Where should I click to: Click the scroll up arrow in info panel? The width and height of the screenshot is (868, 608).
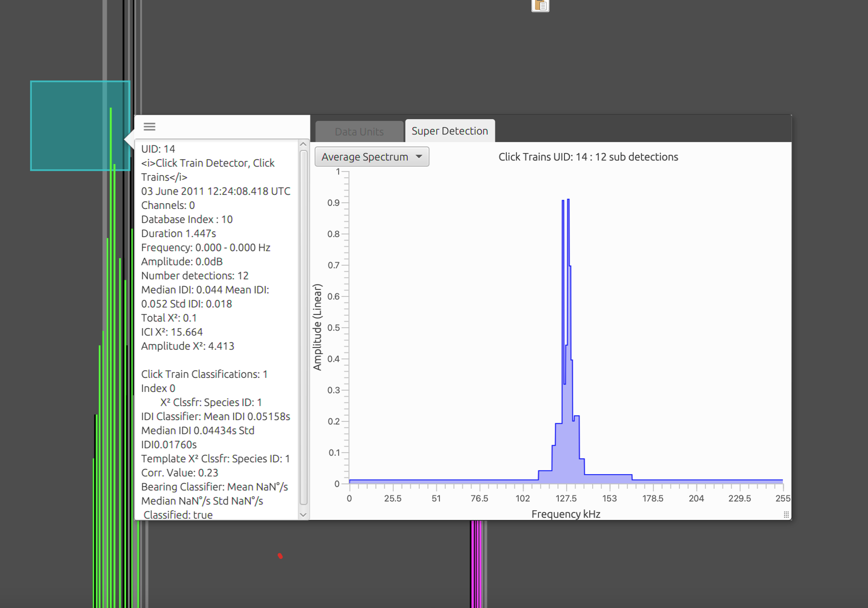tap(303, 144)
